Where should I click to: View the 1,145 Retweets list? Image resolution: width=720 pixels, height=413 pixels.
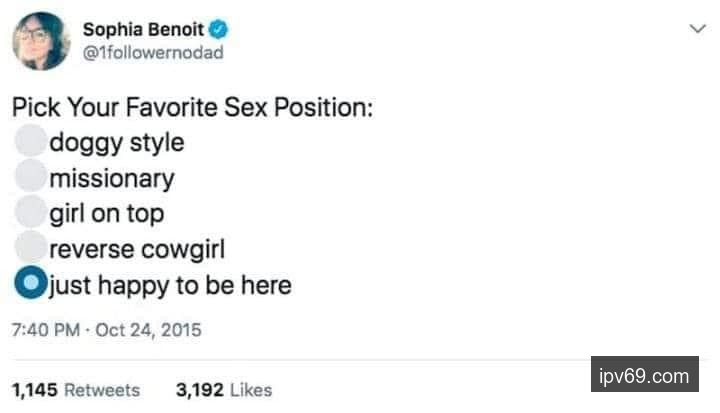point(76,390)
